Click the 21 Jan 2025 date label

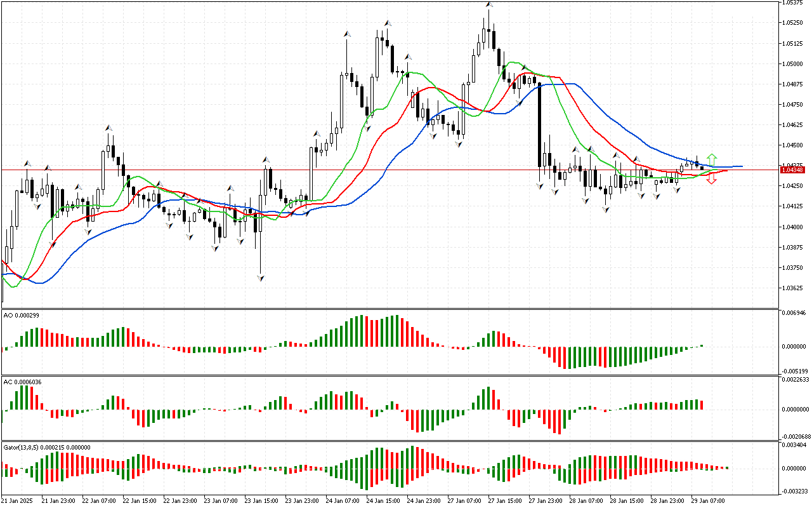15,501
